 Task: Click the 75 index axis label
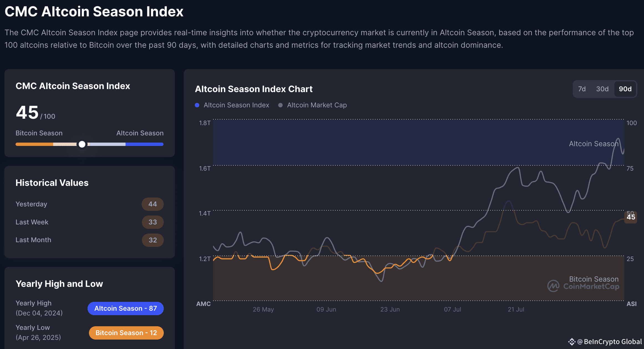[x=630, y=168]
